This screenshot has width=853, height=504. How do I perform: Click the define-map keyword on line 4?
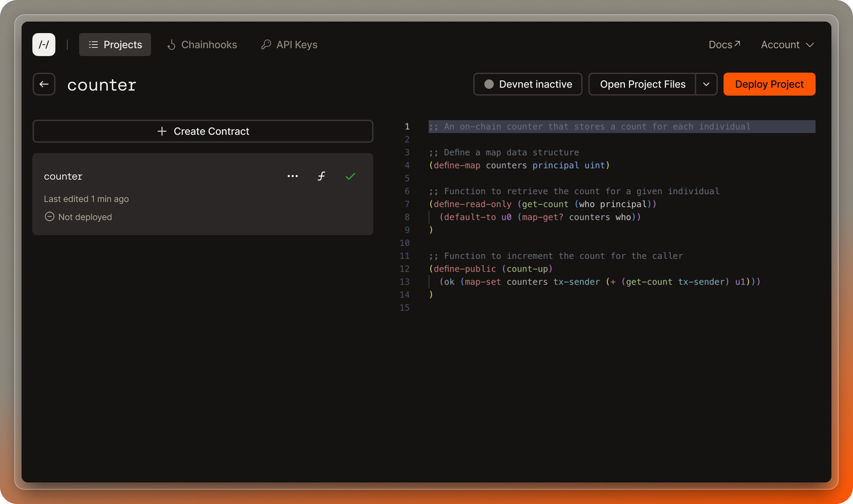point(457,165)
